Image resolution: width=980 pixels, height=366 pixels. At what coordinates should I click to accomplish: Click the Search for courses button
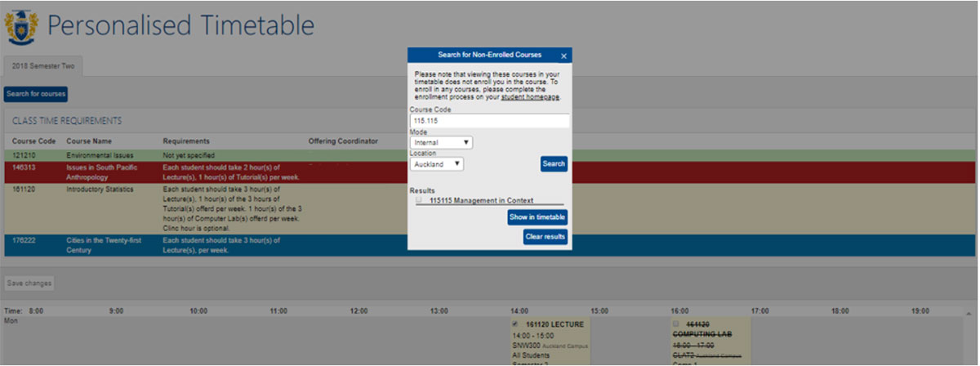(36, 94)
